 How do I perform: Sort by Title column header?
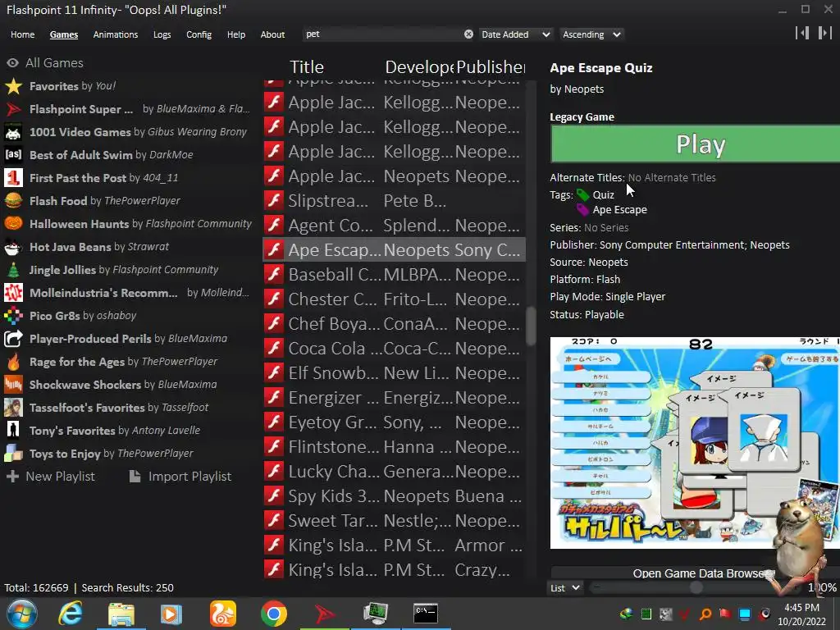tap(307, 67)
